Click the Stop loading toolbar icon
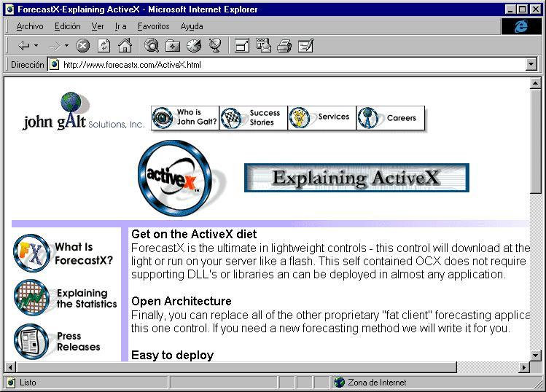This screenshot has width=546, height=392. tap(83, 46)
